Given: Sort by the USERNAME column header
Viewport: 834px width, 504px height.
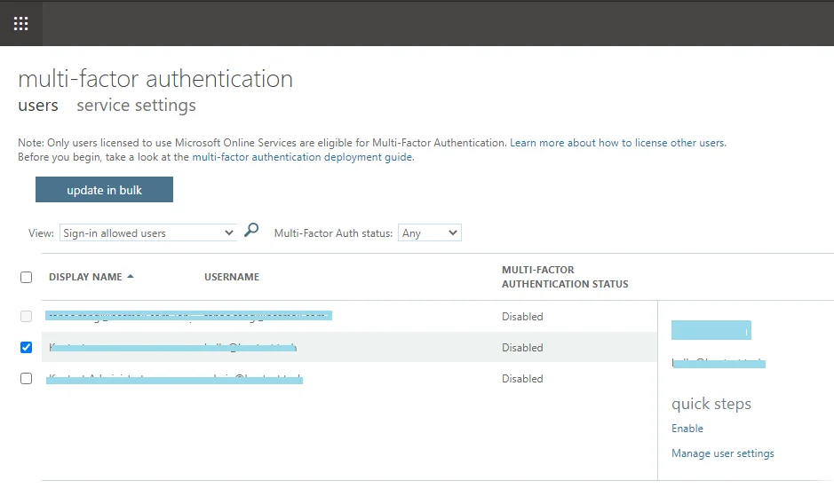Looking at the screenshot, I should tap(232, 277).
